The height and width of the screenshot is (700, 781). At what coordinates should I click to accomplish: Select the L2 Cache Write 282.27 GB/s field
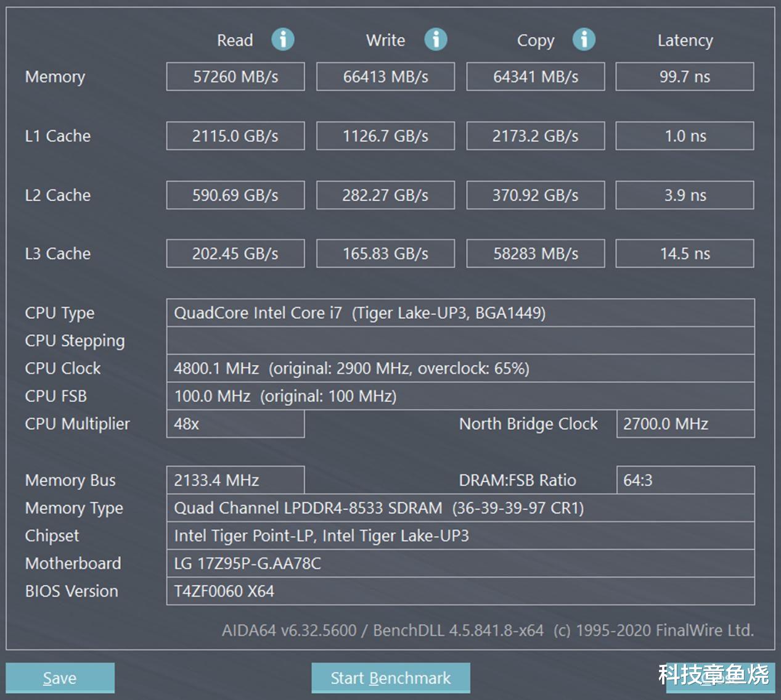(x=385, y=195)
